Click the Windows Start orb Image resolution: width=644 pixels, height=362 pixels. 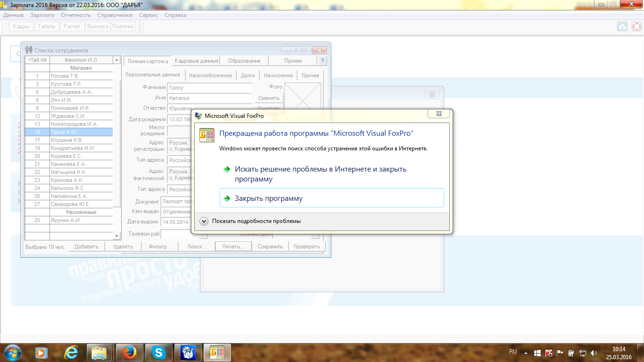click(13, 352)
